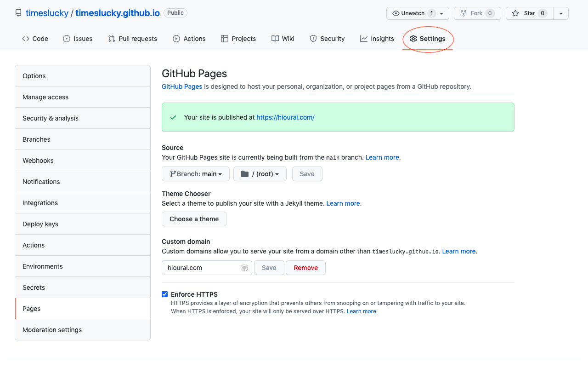This screenshot has width=588, height=368.
Task: Click the Public visibility badge
Action: [x=175, y=13]
